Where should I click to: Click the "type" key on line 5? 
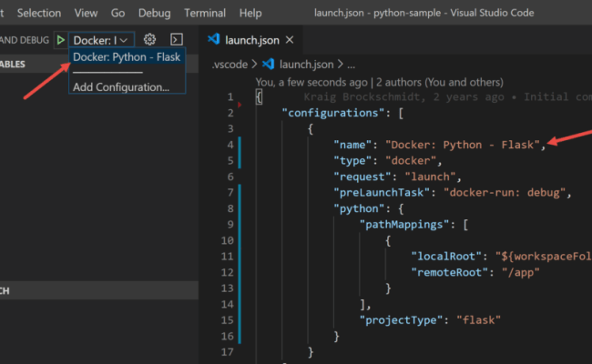[352, 161]
